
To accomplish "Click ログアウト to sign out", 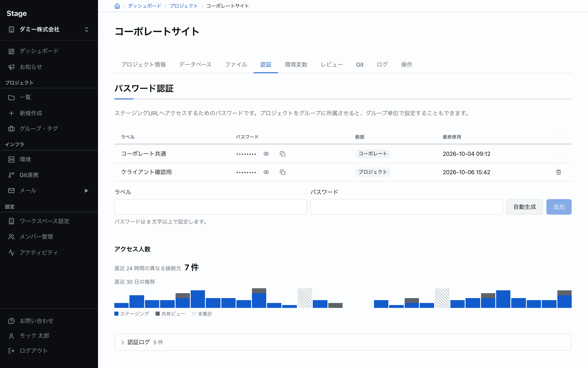I will click(49, 351).
